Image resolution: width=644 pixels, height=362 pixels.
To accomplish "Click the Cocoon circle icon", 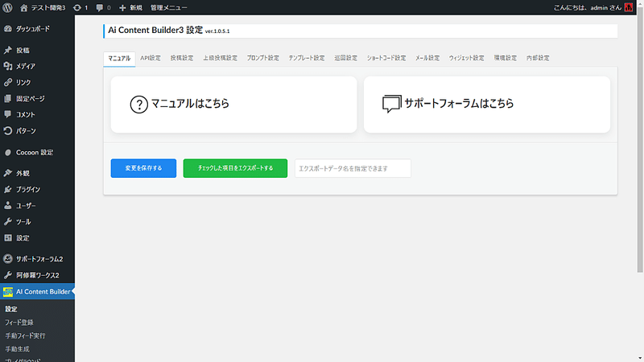I will click(8, 152).
